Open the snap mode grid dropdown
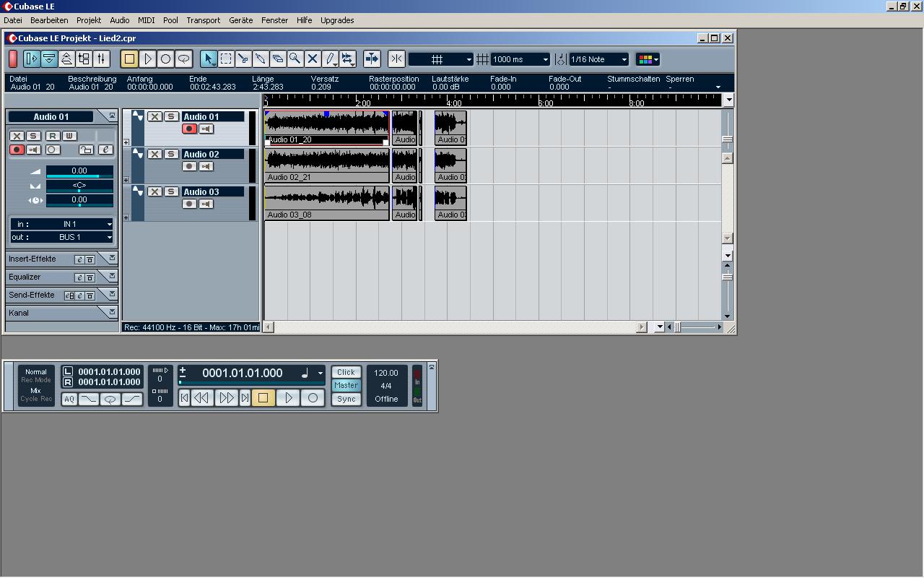This screenshot has width=924, height=578. point(441,59)
